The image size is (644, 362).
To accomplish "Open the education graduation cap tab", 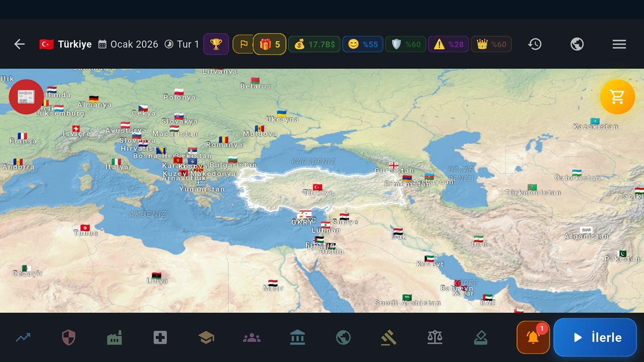I will coord(206,337).
